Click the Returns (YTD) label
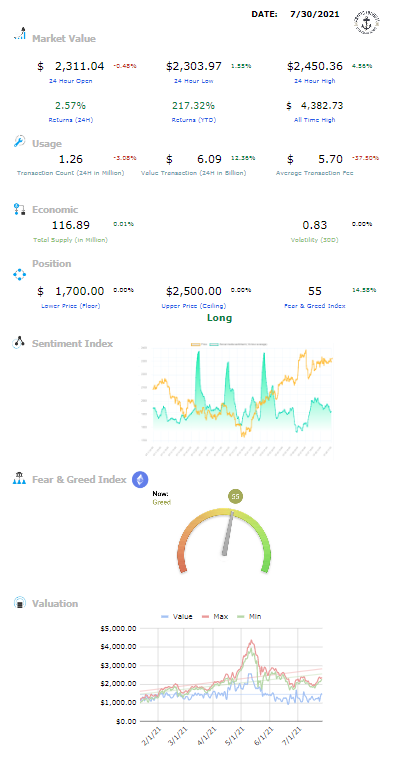The image size is (393, 763). 193,120
